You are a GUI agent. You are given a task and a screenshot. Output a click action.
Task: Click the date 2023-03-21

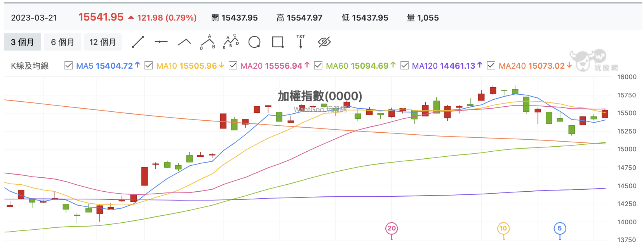point(34,18)
